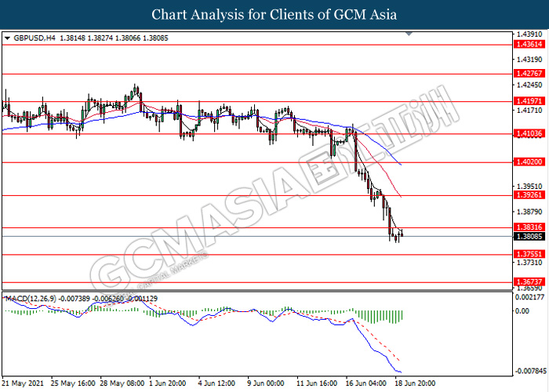The height and width of the screenshot is (392, 549).
Task: Select the 1.36737 support level label
Action: (x=529, y=281)
